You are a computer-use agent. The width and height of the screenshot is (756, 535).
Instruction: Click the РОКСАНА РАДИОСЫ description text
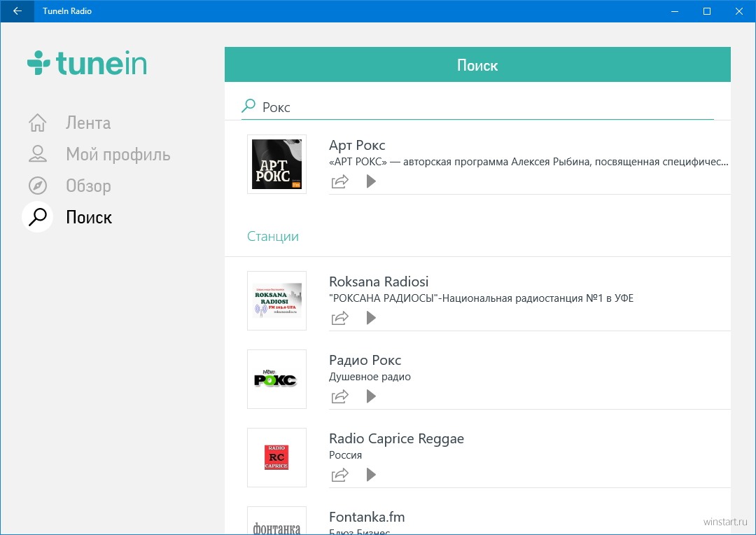481,298
